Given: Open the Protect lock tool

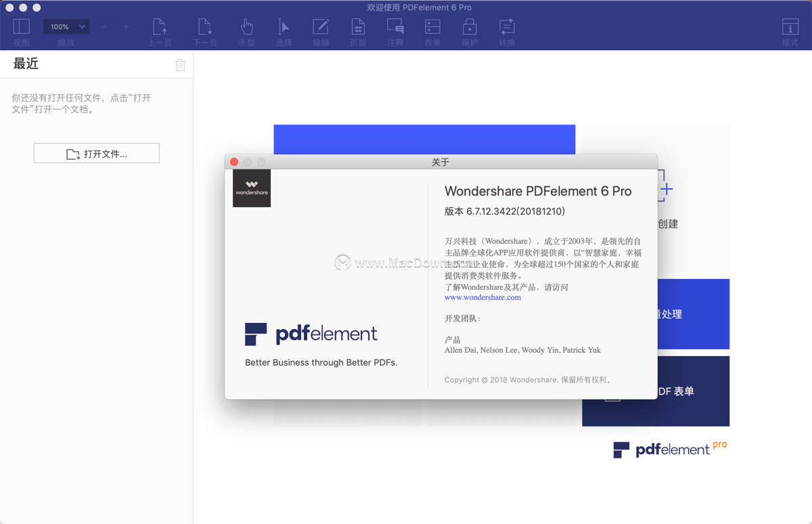Looking at the screenshot, I should tap(470, 27).
